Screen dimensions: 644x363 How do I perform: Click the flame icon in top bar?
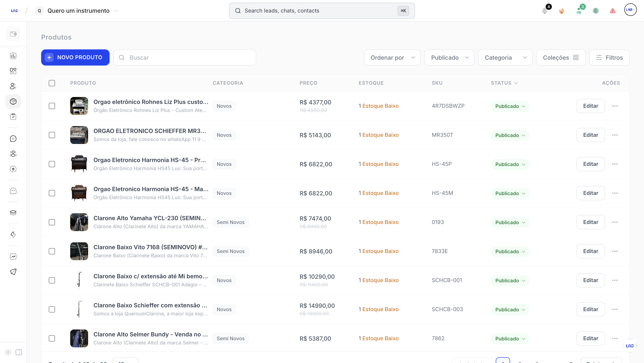[x=561, y=11]
